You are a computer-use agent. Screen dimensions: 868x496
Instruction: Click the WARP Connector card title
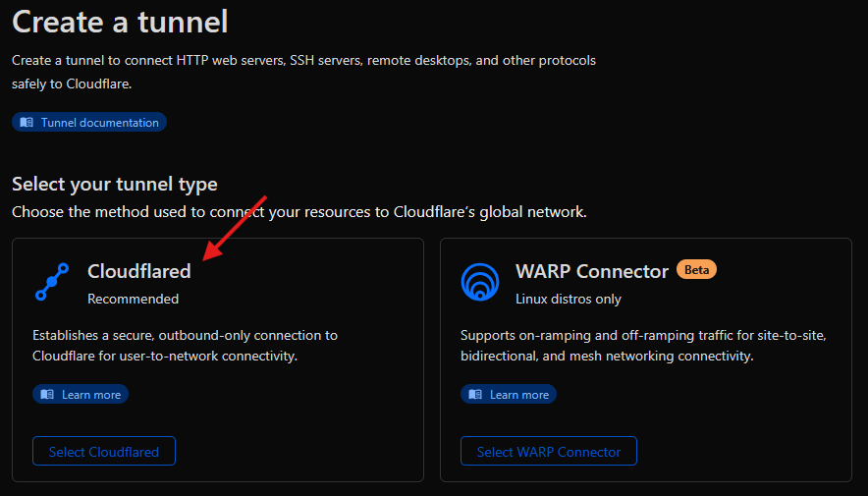pyautogui.click(x=592, y=271)
